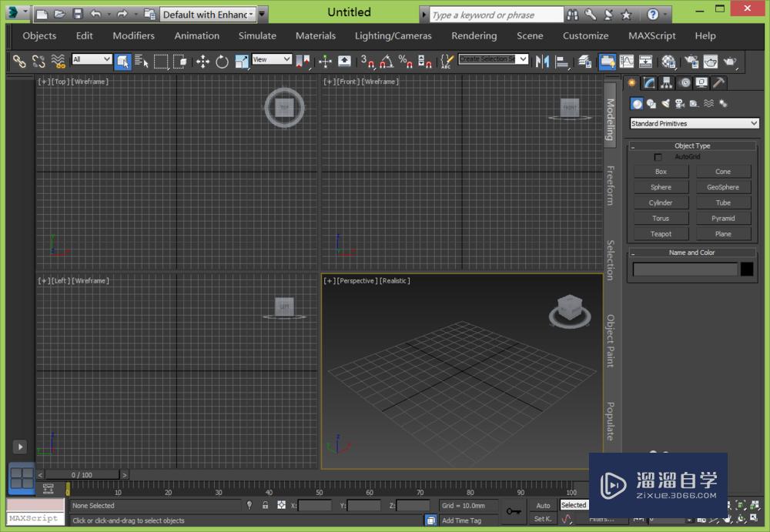Viewport: 770px width, 532px height.
Task: Toggle the selection lock icon
Action: pyautogui.click(x=265, y=506)
